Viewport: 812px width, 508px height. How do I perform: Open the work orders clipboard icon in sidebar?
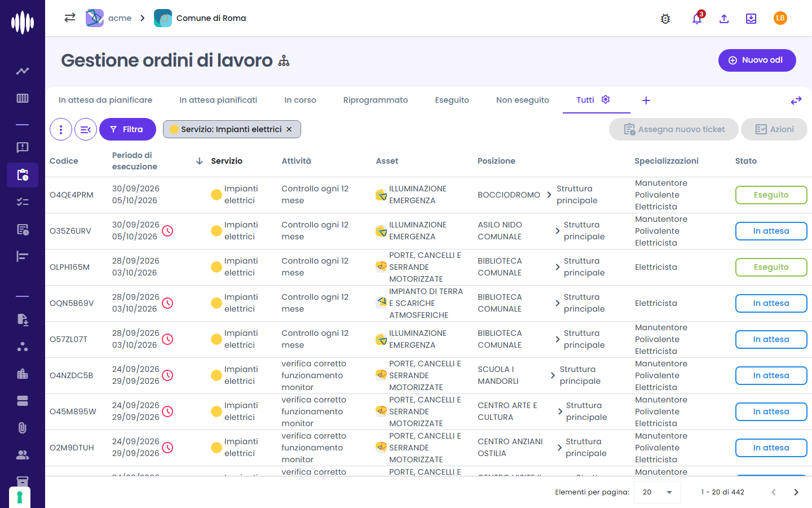point(23,175)
